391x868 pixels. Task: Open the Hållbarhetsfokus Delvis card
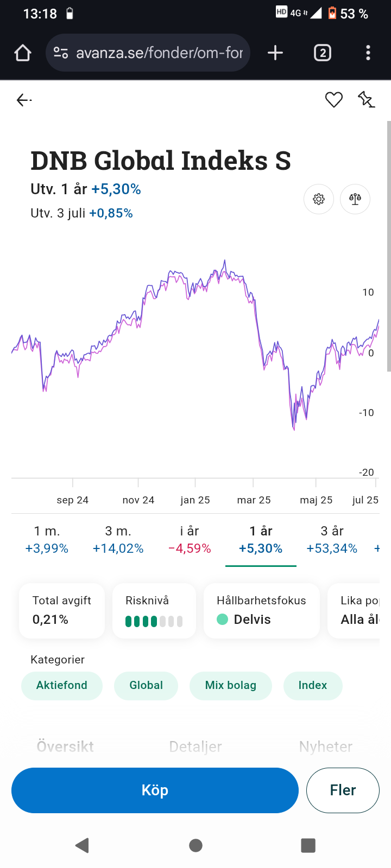point(261,611)
